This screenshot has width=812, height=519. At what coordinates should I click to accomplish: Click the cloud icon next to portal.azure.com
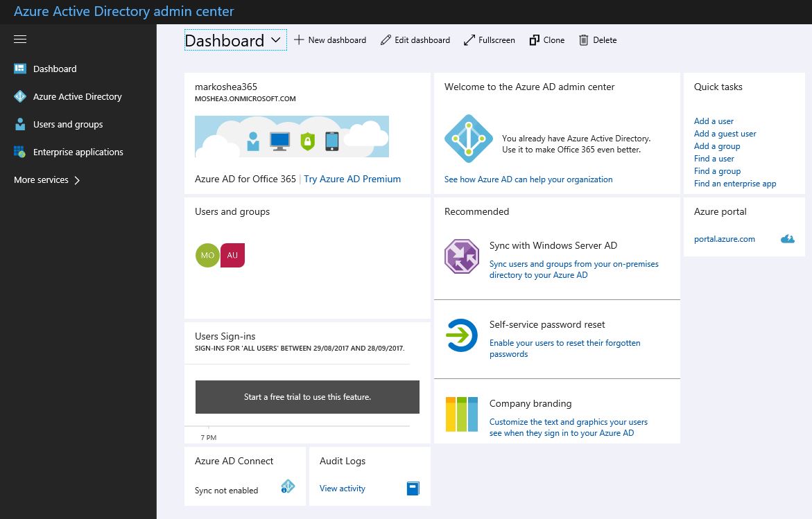point(788,239)
